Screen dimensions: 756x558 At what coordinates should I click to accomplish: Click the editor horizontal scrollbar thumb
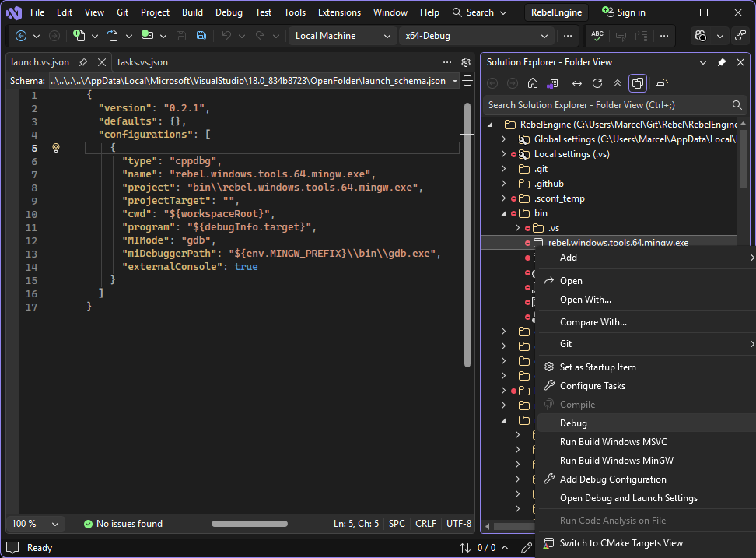(250, 524)
